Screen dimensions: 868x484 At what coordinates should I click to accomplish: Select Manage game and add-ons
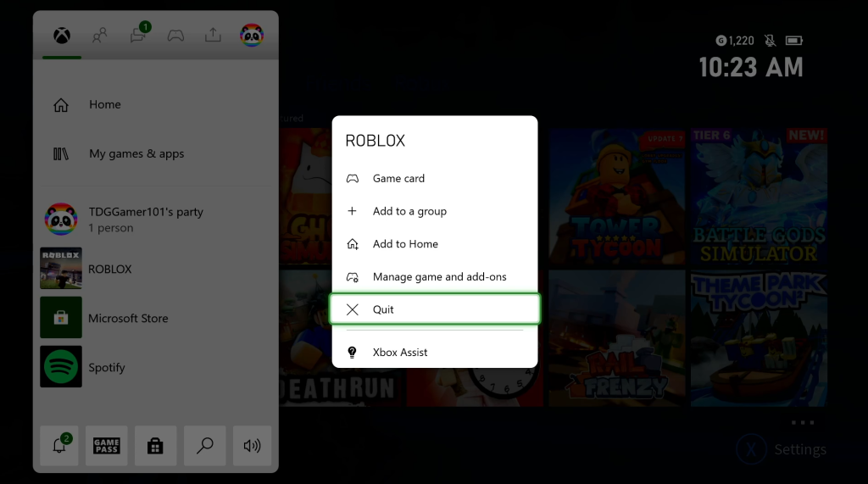[435, 276]
